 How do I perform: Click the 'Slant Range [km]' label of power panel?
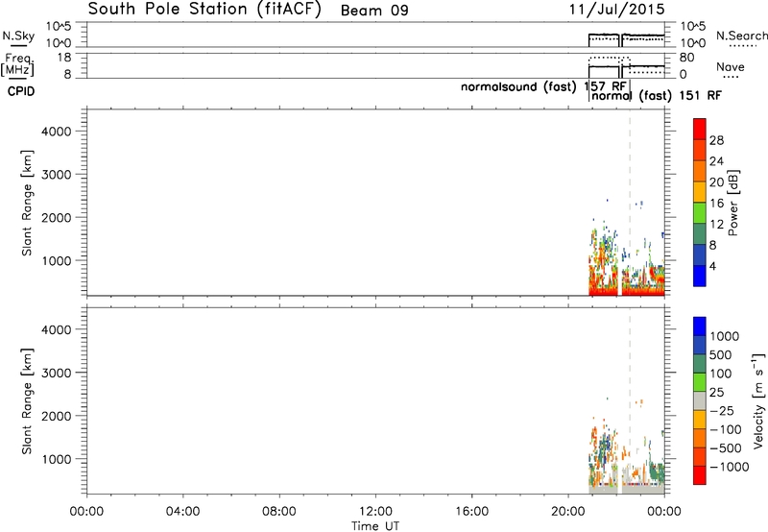[27, 203]
